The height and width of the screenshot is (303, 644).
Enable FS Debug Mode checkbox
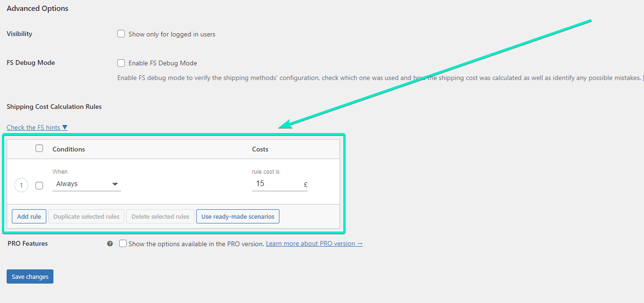pyautogui.click(x=121, y=63)
